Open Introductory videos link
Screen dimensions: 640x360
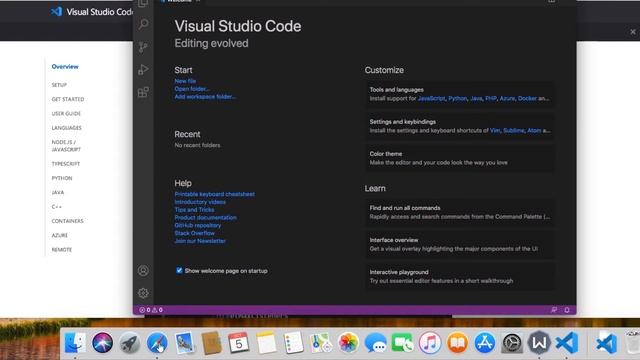pyautogui.click(x=200, y=202)
